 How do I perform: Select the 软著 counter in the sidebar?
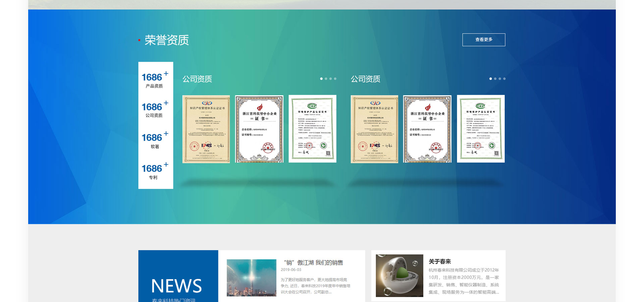click(x=155, y=141)
